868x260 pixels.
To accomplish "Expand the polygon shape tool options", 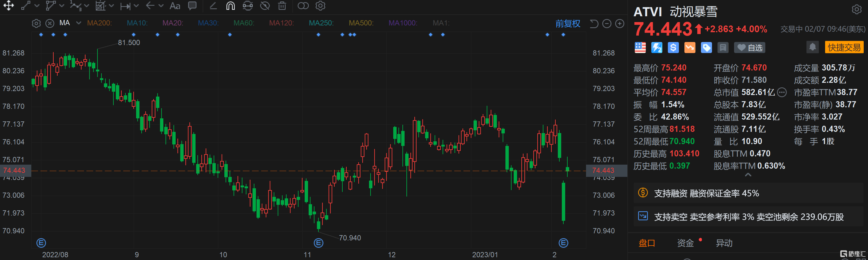I will (x=62, y=6).
